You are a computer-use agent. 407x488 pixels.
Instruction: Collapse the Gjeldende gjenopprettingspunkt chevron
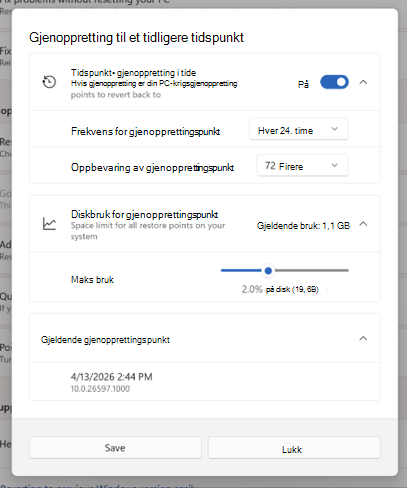pyautogui.click(x=363, y=338)
